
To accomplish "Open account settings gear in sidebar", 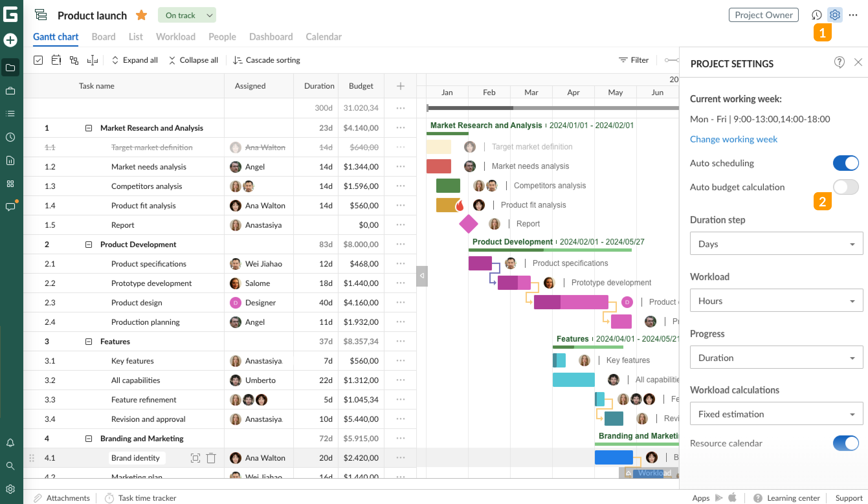I will [10, 489].
